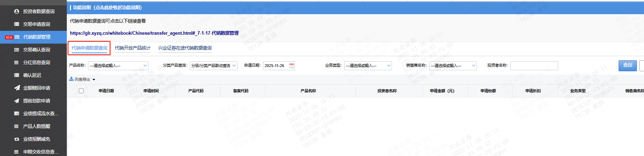Click the 投资者名称 input field
The width and height of the screenshot is (644, 156).
point(534,66)
